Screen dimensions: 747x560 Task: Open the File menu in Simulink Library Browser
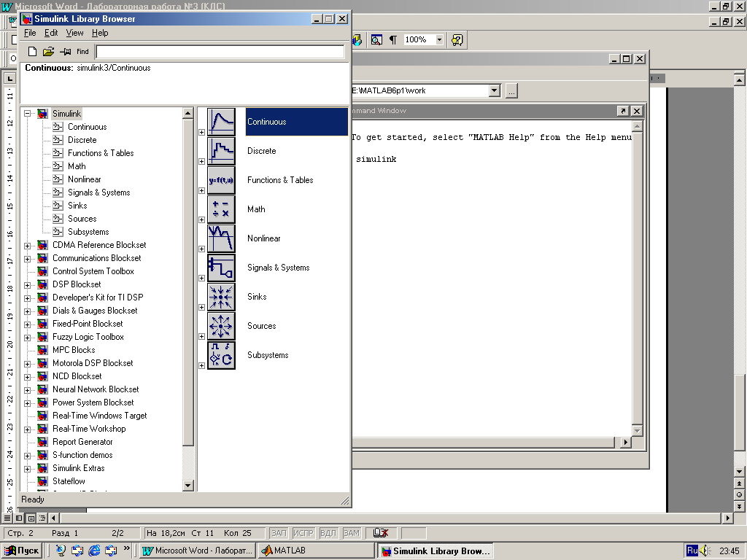(x=30, y=33)
